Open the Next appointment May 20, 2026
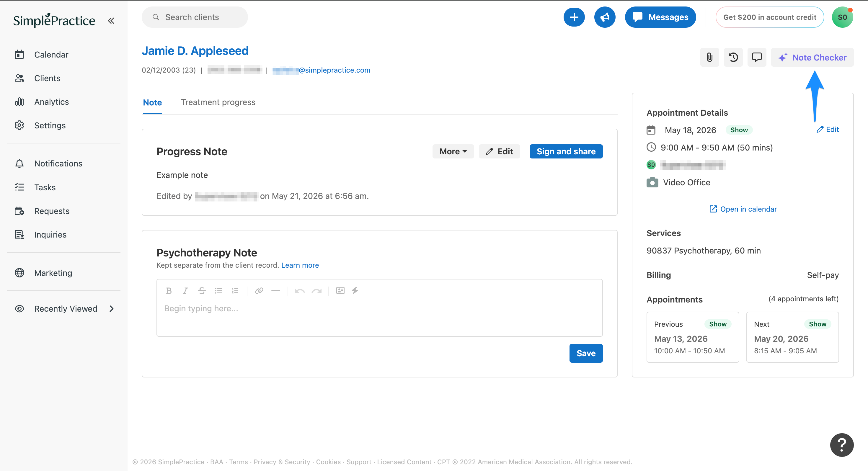Image resolution: width=868 pixels, height=471 pixels. point(792,337)
